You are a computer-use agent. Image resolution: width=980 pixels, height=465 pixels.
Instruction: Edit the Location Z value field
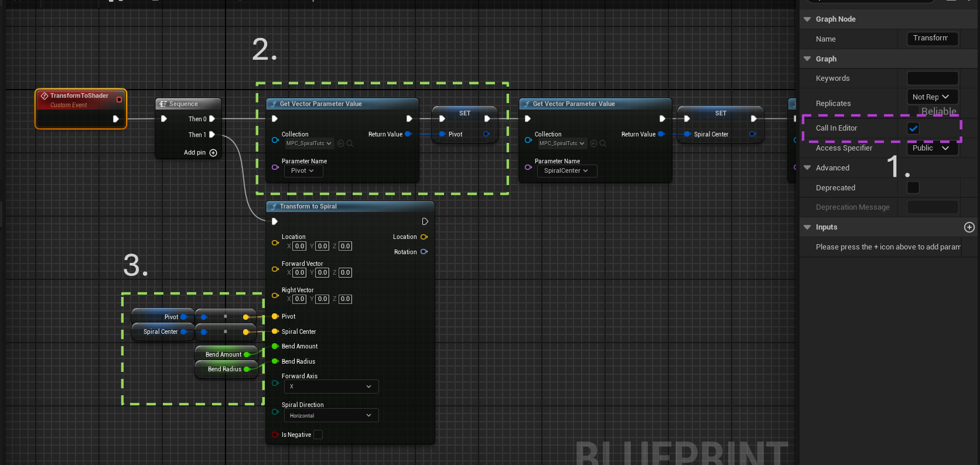coord(346,247)
